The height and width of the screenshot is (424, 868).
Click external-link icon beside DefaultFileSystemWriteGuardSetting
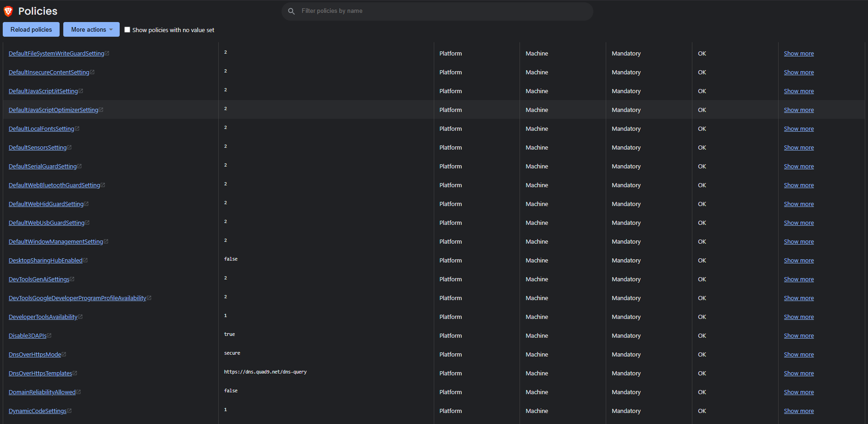click(x=107, y=54)
